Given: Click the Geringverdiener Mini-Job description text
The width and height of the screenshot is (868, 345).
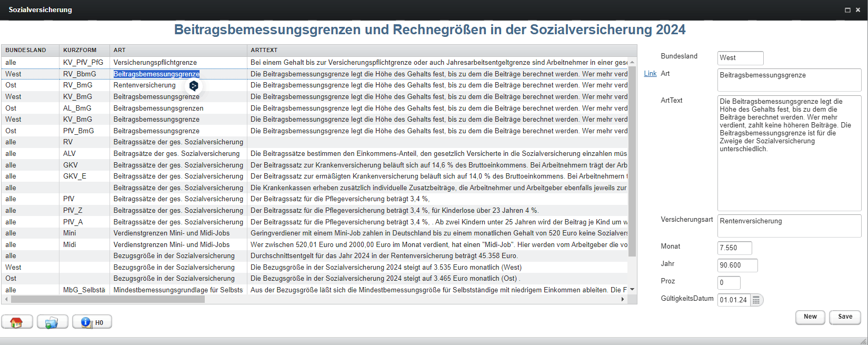Looking at the screenshot, I should (439, 233).
